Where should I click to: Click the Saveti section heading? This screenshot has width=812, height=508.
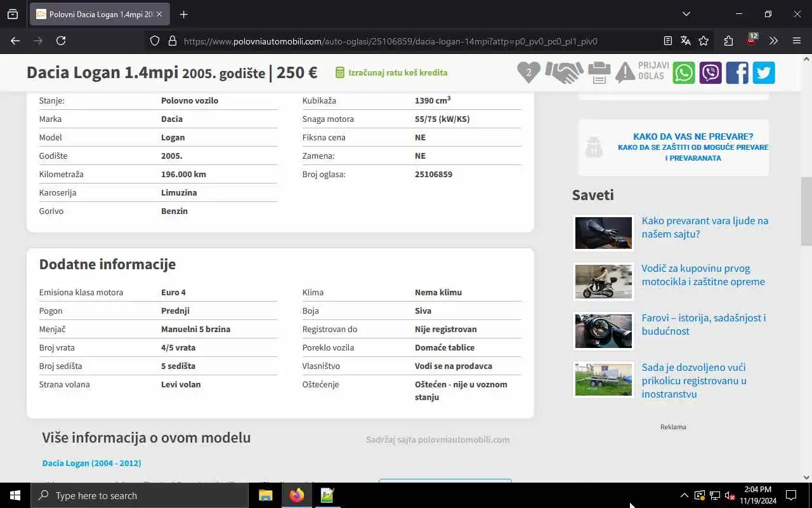click(593, 195)
